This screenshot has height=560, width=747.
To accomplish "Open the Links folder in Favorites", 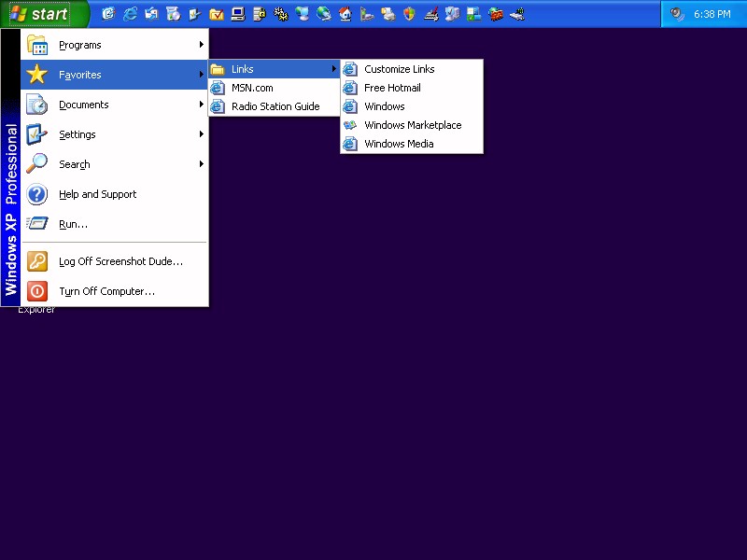I will 243,69.
